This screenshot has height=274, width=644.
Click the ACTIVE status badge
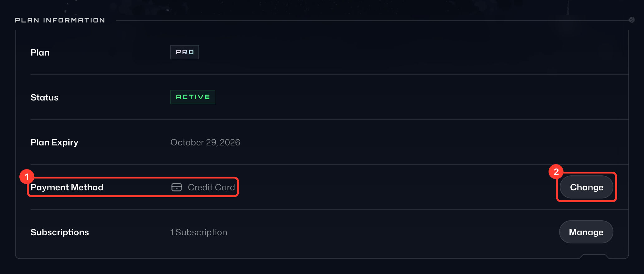[x=193, y=97]
